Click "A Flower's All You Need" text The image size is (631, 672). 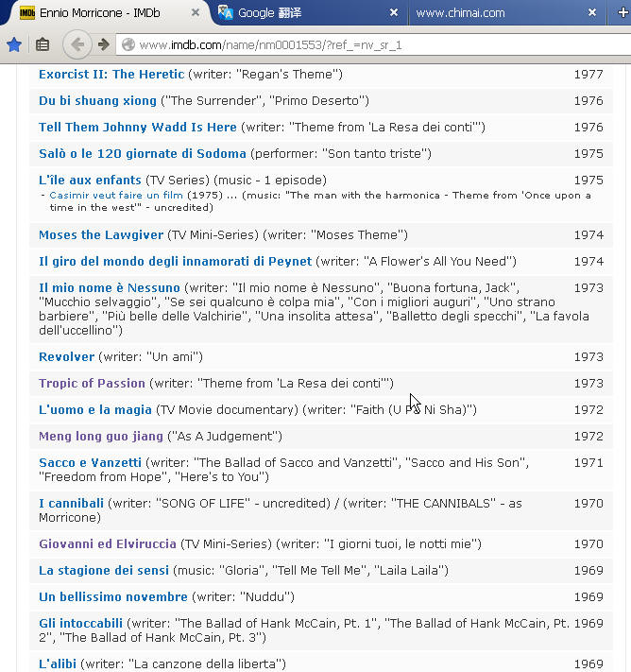coord(437,262)
